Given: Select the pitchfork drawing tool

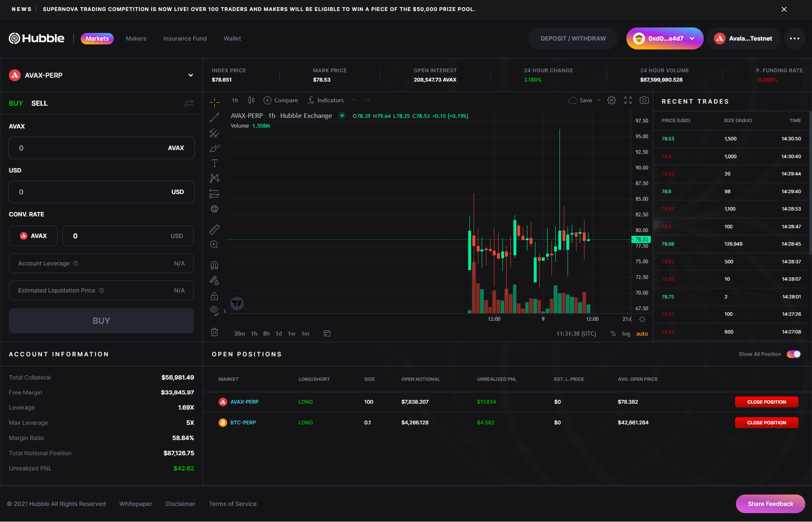Looking at the screenshot, I should point(214,133).
